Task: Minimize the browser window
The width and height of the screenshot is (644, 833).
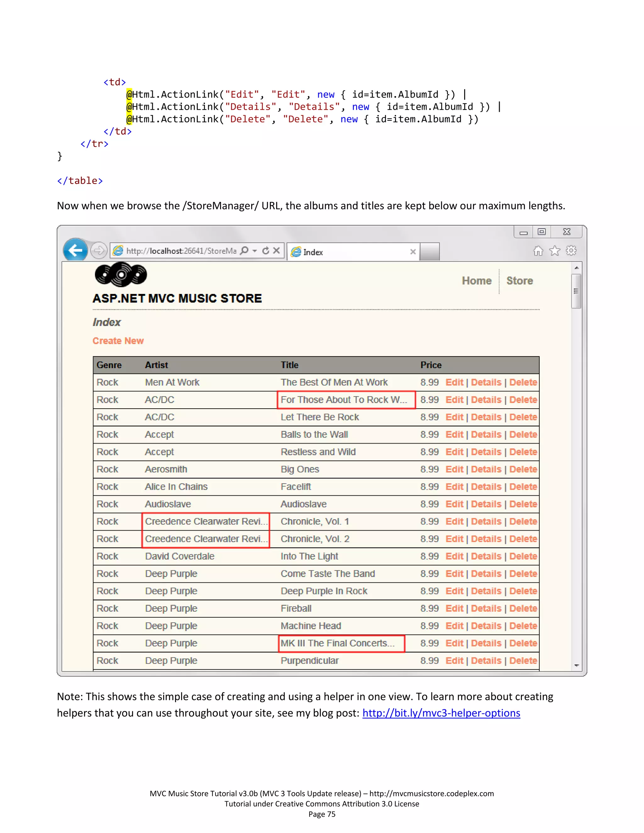Action: 524,232
